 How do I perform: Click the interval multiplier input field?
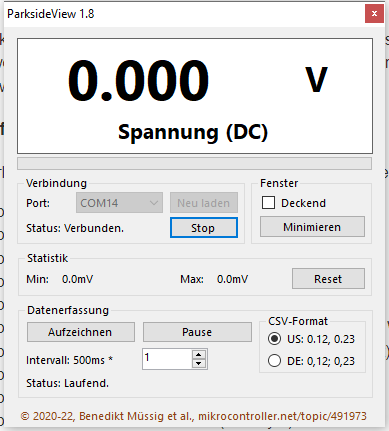(x=167, y=359)
